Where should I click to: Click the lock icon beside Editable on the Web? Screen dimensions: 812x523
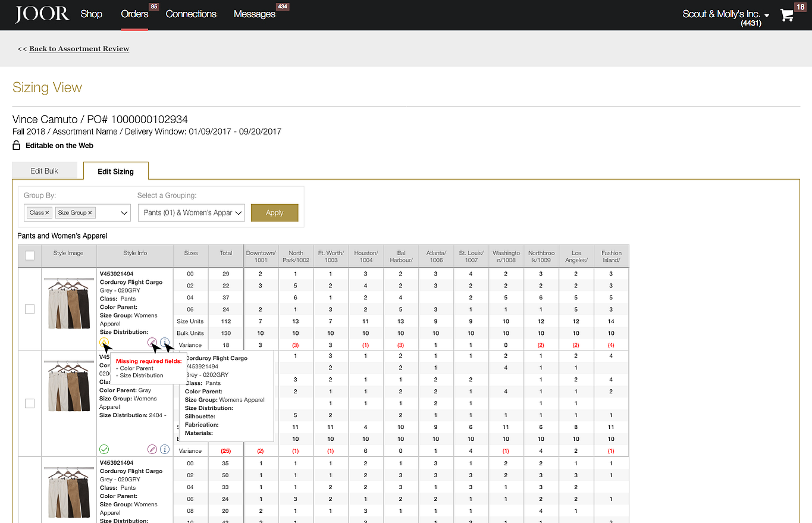[x=17, y=145]
